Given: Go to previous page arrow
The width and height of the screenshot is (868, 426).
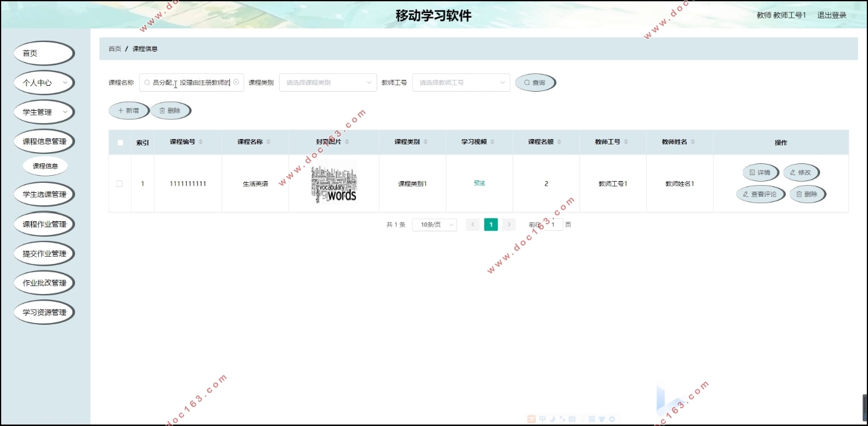Looking at the screenshot, I should click(472, 225).
